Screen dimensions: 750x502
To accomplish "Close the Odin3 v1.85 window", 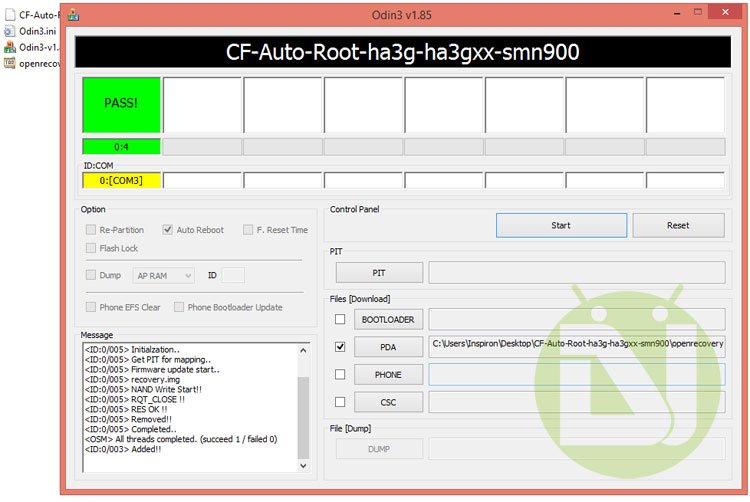I will click(x=726, y=12).
